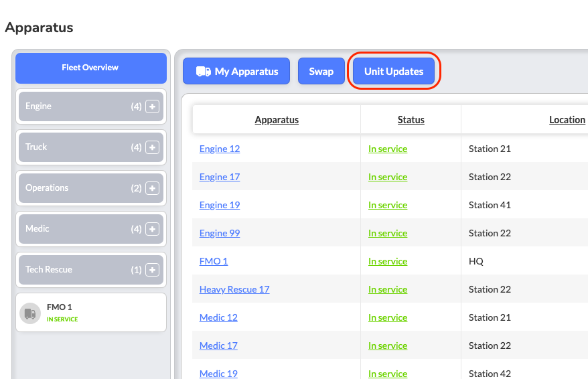Click the truck icon on My Apparatus
The width and height of the screenshot is (588, 379).
(x=203, y=71)
